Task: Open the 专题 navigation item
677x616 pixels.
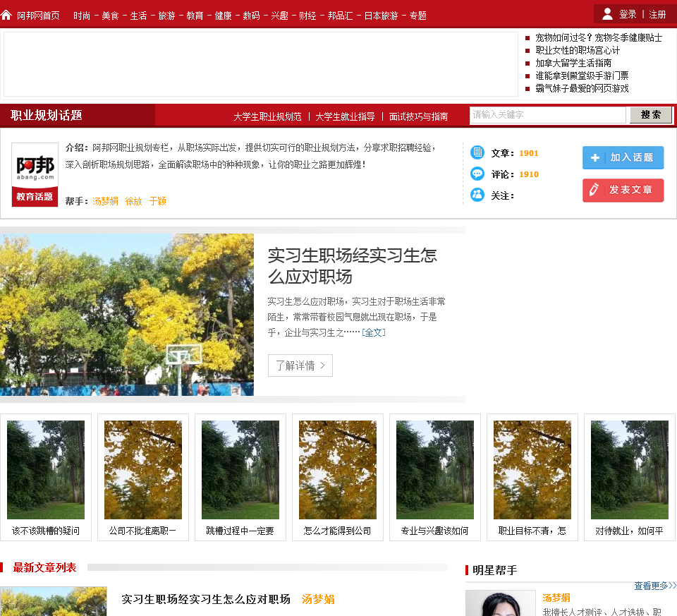Action: coord(418,16)
